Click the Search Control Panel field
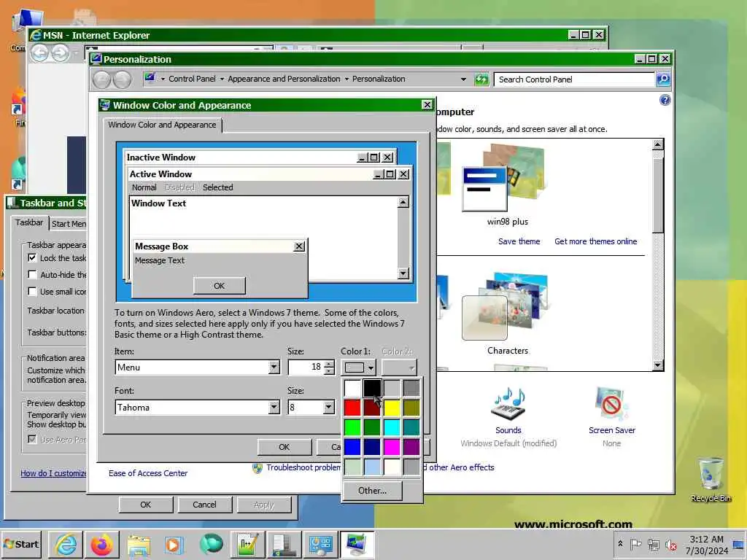Image resolution: width=747 pixels, height=560 pixels. click(574, 79)
